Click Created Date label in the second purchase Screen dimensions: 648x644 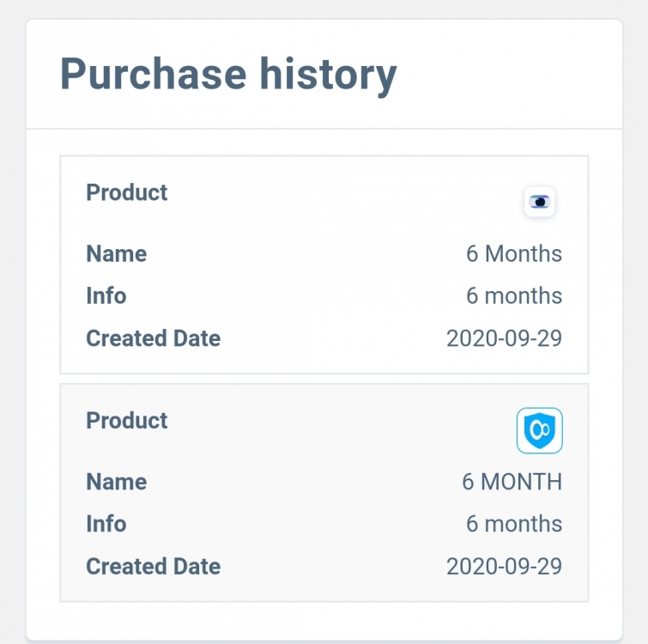(x=153, y=567)
